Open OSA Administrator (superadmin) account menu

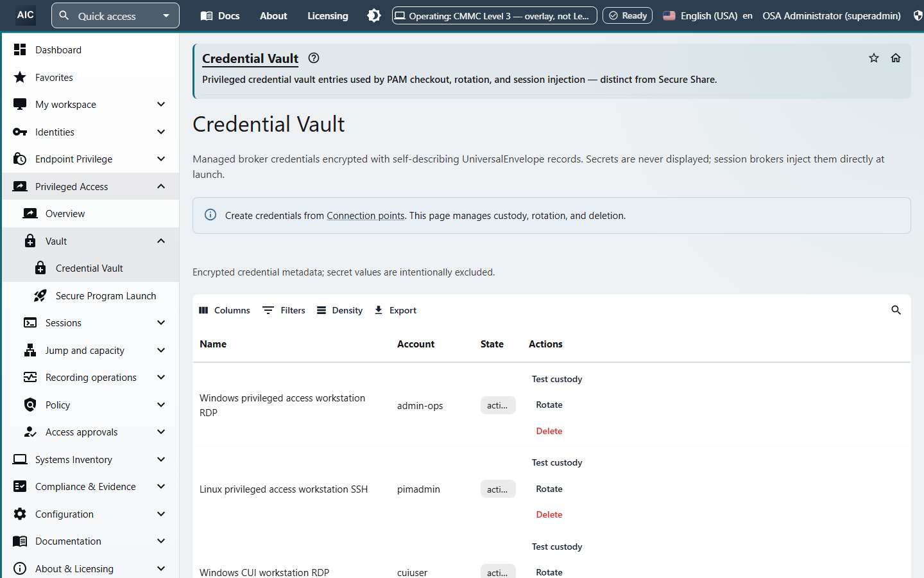tap(832, 15)
